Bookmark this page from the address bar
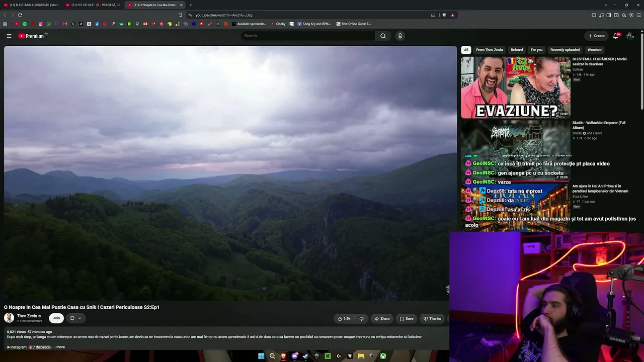 click(x=181, y=15)
